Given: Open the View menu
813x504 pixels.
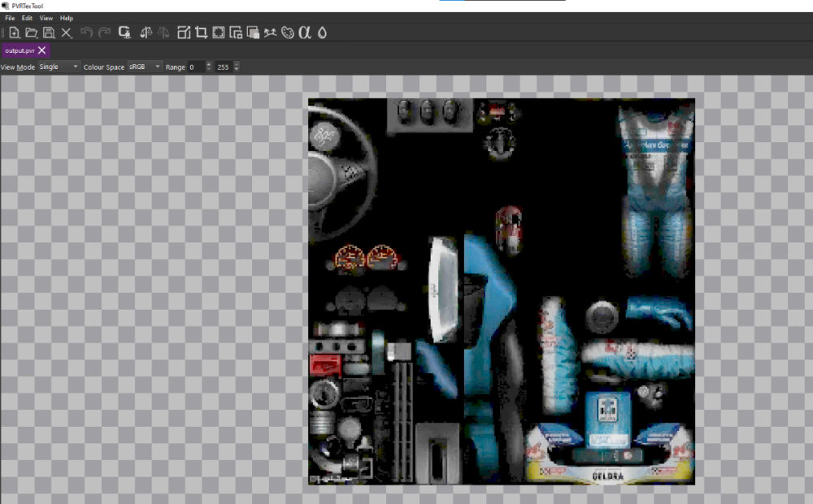Looking at the screenshot, I should pos(46,17).
